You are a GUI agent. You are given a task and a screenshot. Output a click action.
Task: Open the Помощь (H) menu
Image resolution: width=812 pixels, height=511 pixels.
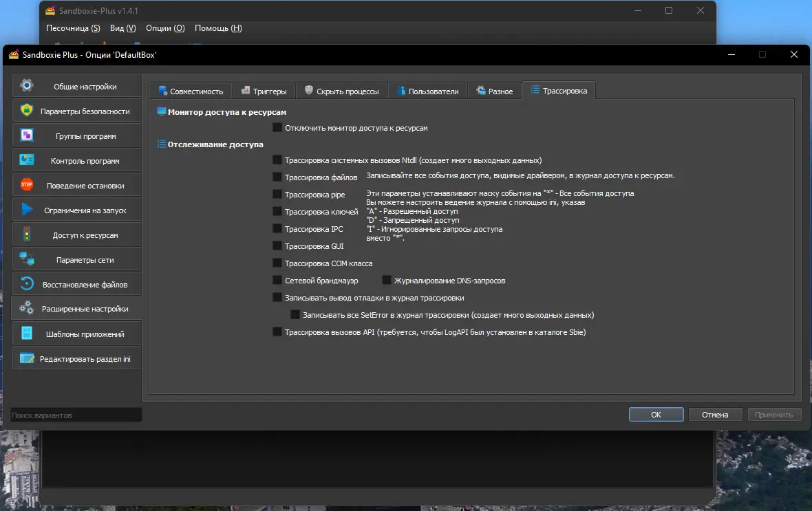point(218,28)
